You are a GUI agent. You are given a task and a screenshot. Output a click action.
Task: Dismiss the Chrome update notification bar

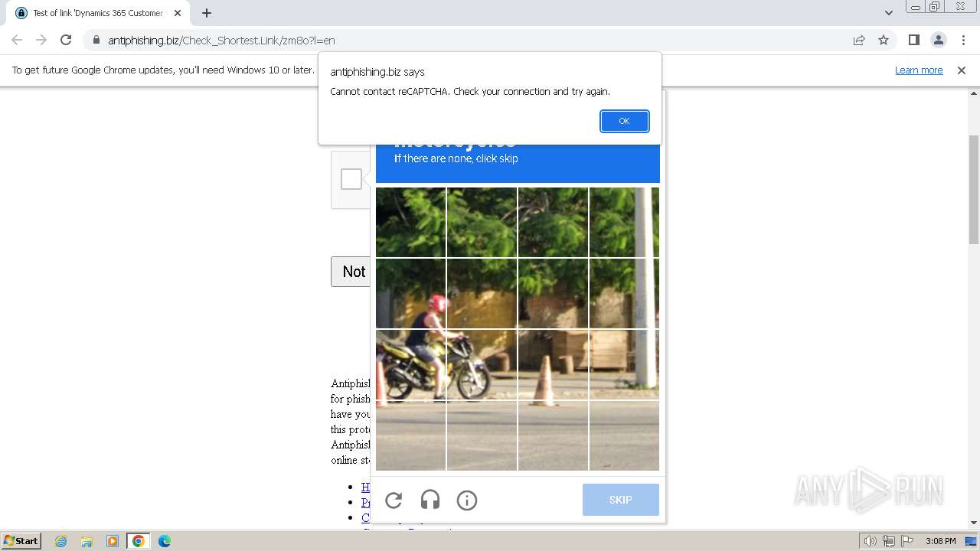[x=962, y=70]
